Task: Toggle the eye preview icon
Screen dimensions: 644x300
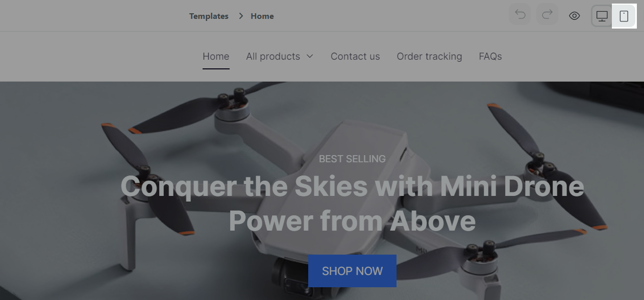Action: coord(575,16)
